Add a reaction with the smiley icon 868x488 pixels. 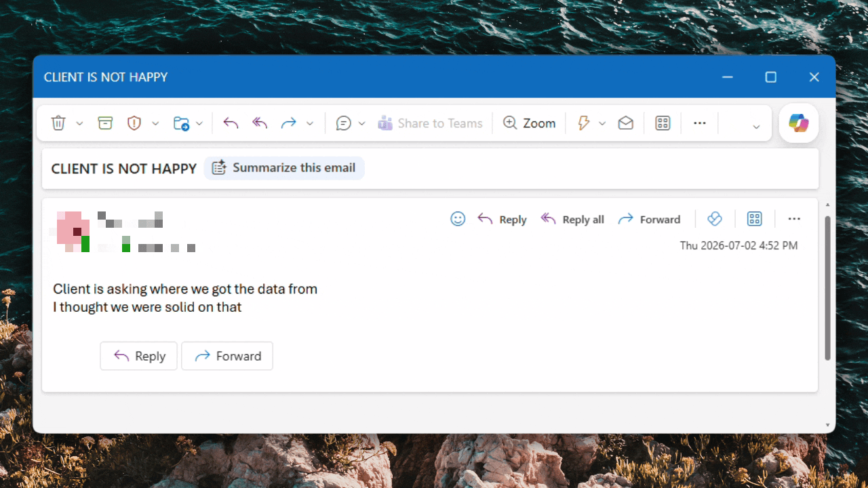click(458, 219)
